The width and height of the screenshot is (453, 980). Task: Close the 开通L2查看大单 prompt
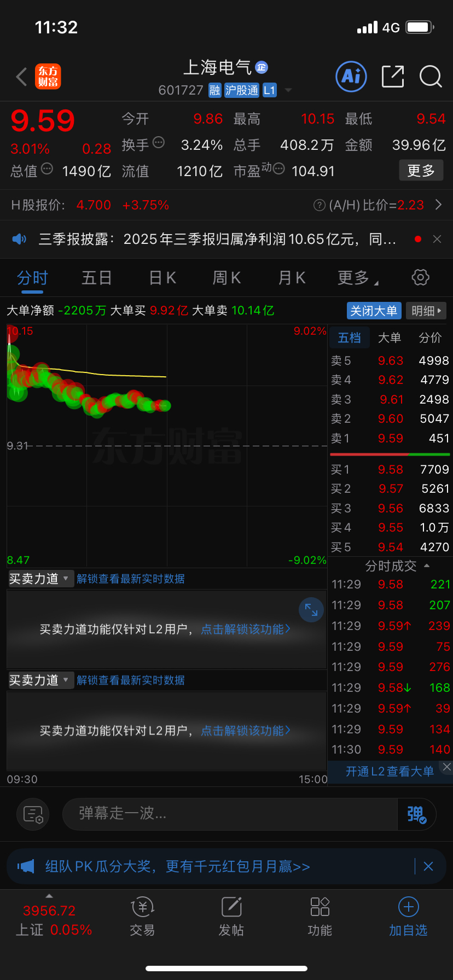(x=446, y=767)
